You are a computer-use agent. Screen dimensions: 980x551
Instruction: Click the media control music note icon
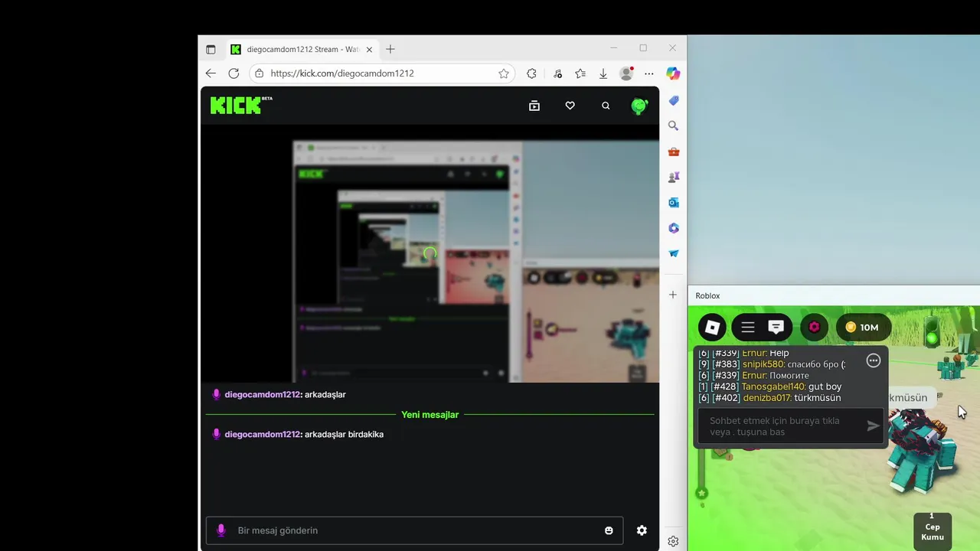(557, 73)
